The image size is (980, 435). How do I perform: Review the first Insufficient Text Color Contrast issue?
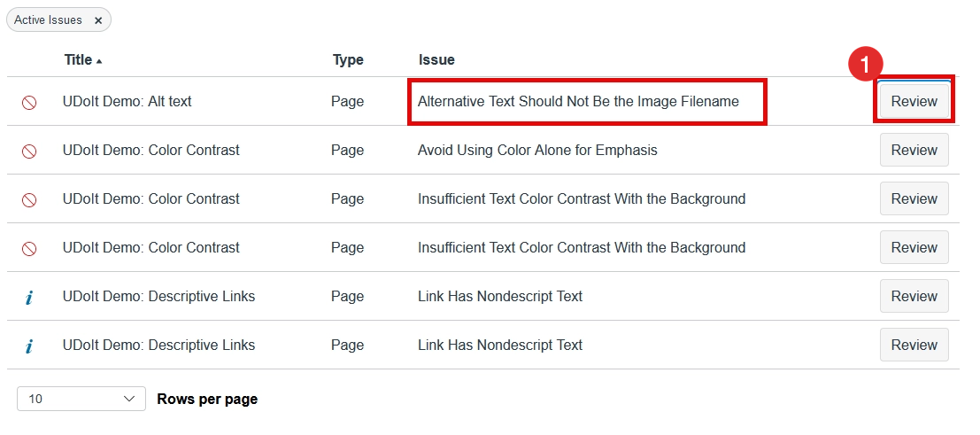pos(914,199)
